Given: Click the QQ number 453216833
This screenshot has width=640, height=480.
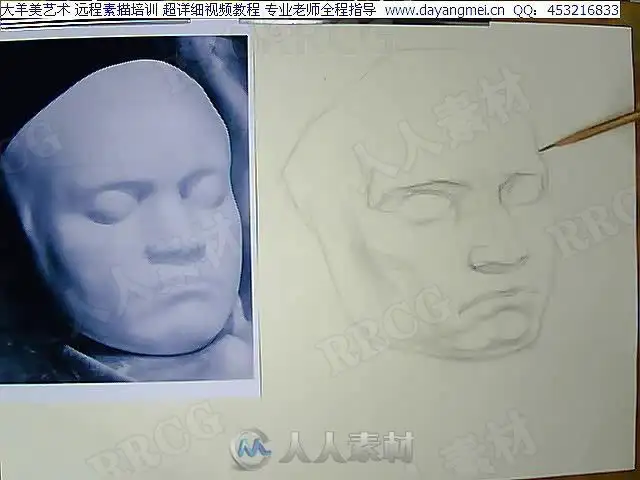Looking at the screenshot, I should [583, 9].
